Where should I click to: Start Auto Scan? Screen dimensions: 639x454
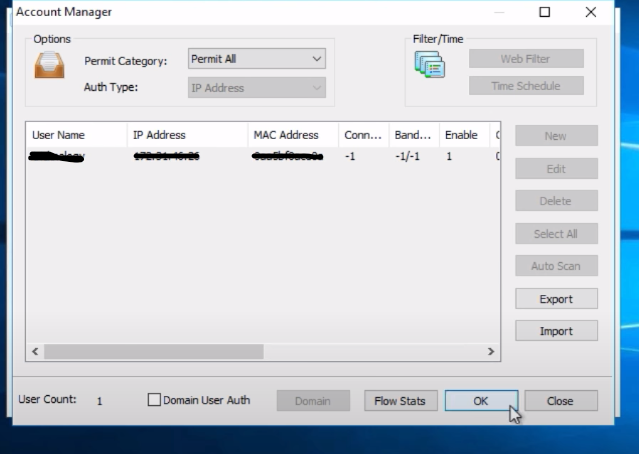coord(556,266)
